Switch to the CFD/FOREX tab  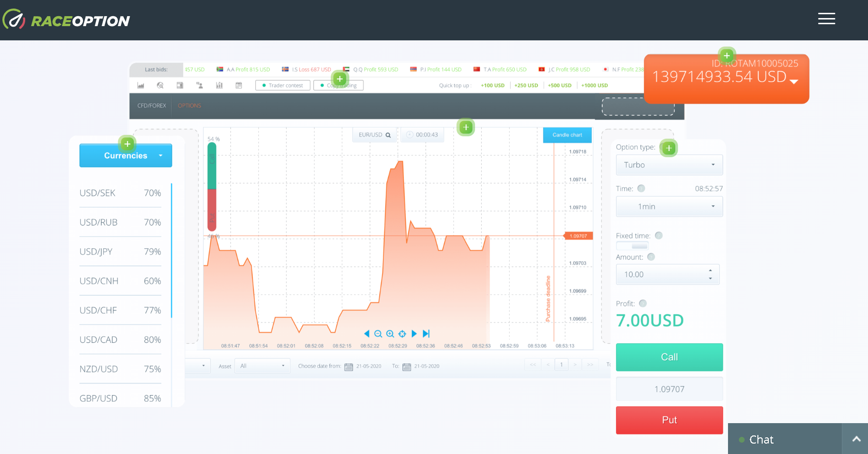(151, 106)
